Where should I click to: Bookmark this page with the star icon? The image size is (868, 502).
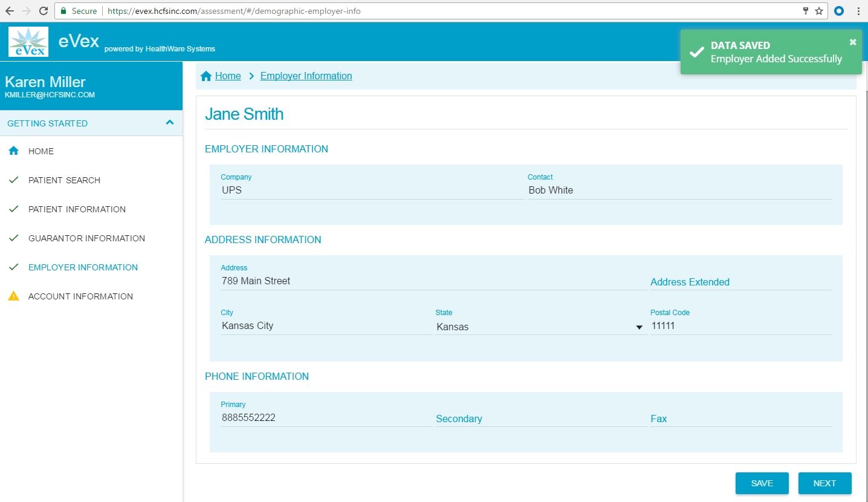click(x=819, y=11)
